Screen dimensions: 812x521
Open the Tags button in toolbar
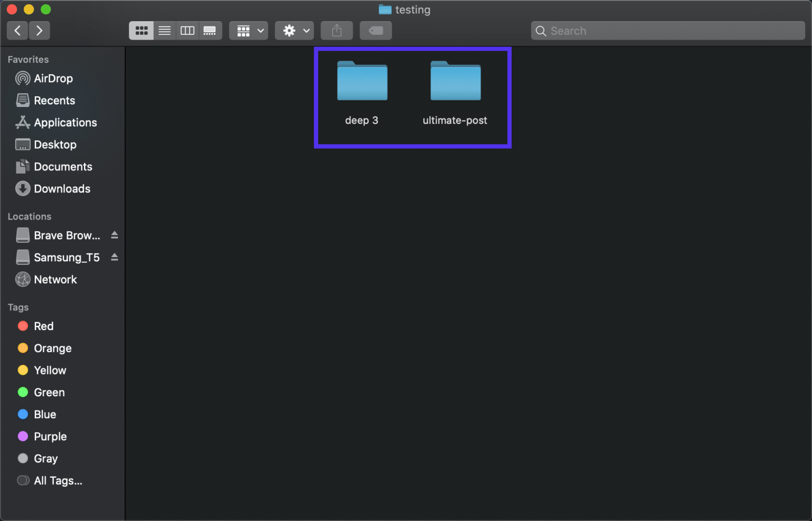click(375, 30)
